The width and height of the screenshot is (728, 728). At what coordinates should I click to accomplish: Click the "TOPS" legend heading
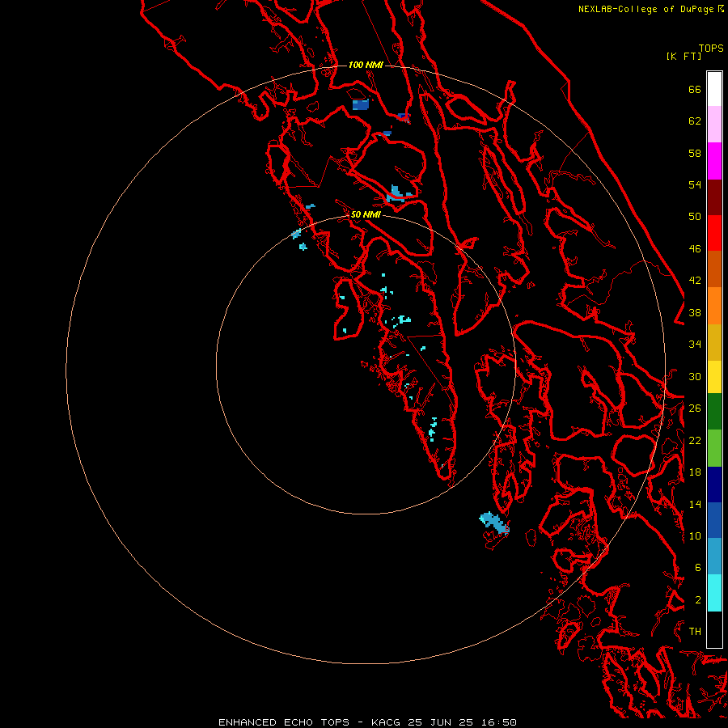tap(711, 49)
